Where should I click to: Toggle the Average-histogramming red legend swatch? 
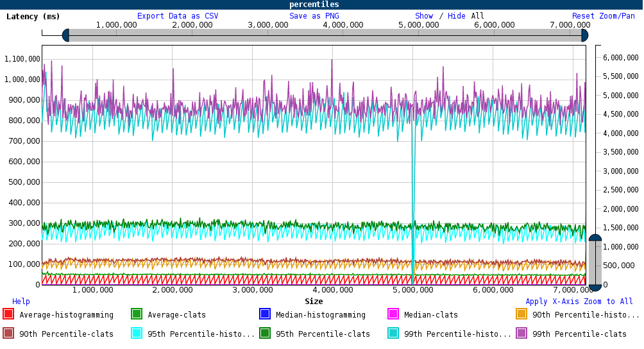[8, 314]
